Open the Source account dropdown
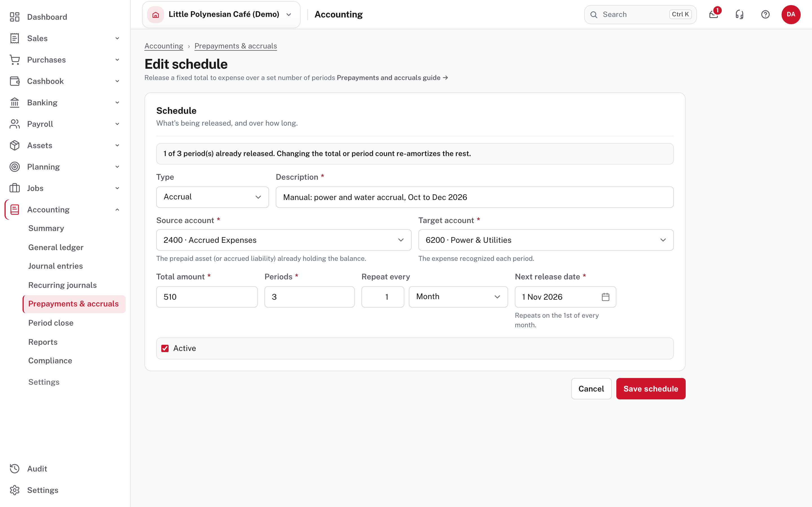 (x=284, y=240)
